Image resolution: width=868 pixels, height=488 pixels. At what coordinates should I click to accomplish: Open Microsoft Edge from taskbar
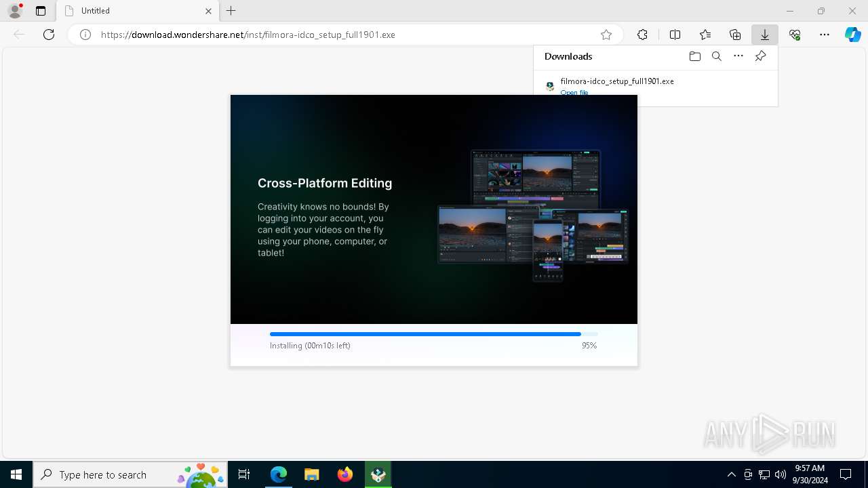pyautogui.click(x=279, y=474)
